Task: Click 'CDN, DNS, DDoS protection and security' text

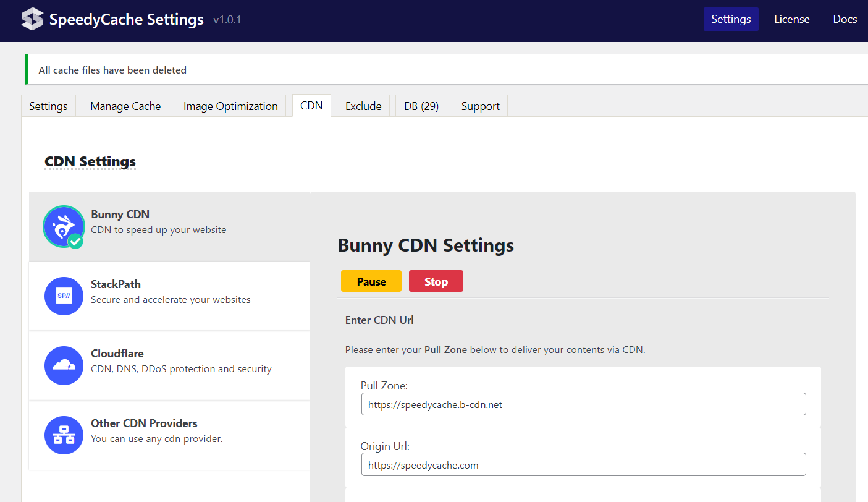Action: [181, 369]
